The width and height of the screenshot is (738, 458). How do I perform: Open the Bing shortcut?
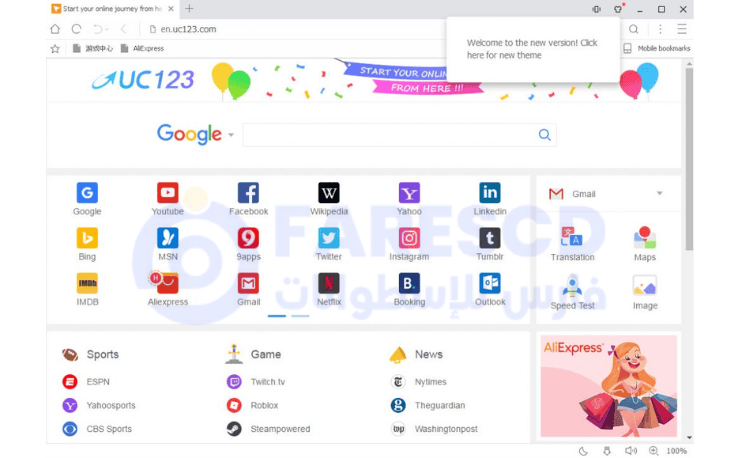point(87,238)
